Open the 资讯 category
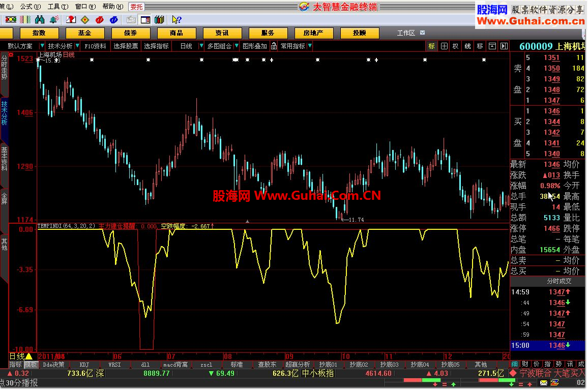Screen dimensions: 588x390 tap(222, 33)
